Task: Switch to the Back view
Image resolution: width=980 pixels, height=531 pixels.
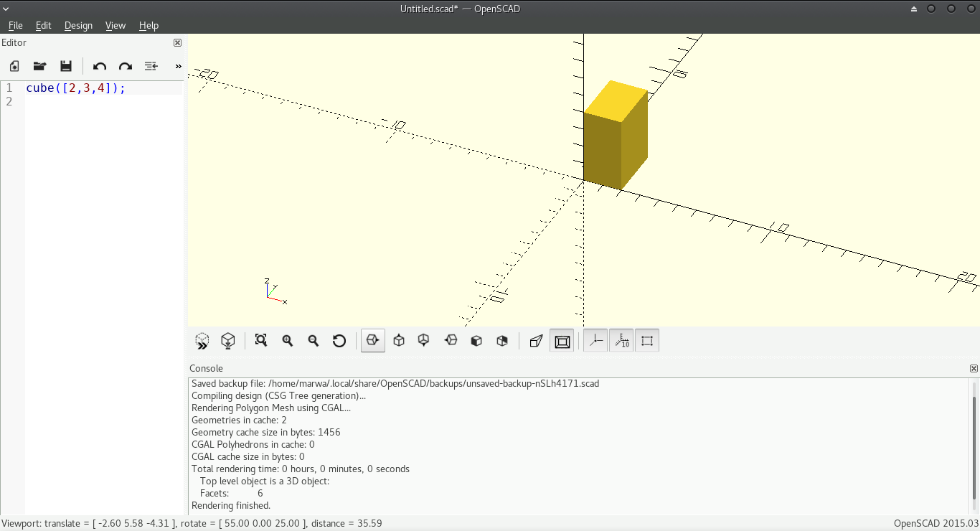Action: [x=502, y=341]
